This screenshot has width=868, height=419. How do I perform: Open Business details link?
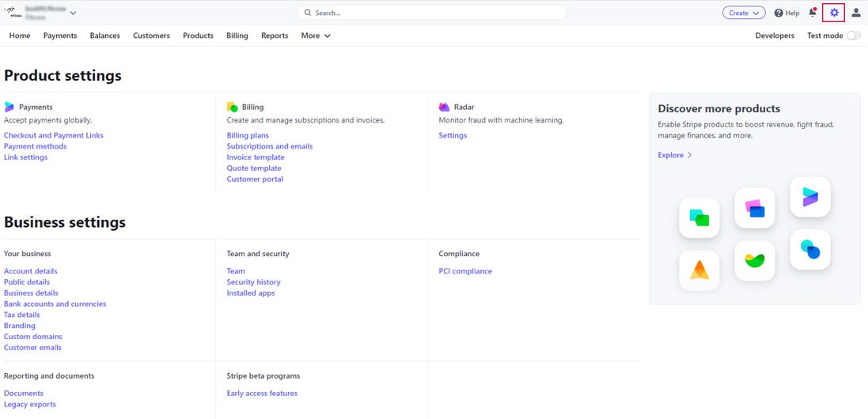30,293
